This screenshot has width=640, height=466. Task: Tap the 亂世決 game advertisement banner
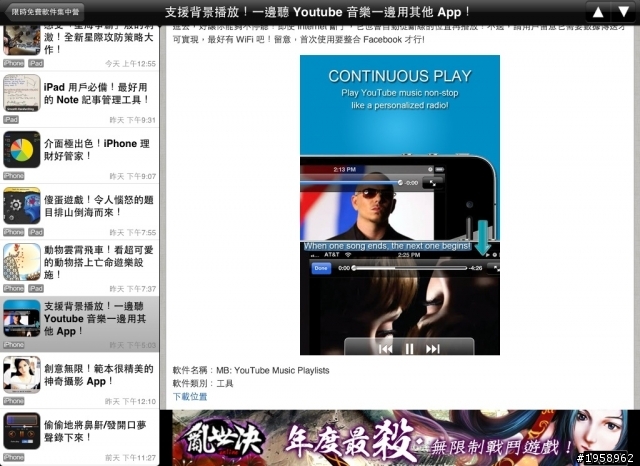[x=400, y=438]
